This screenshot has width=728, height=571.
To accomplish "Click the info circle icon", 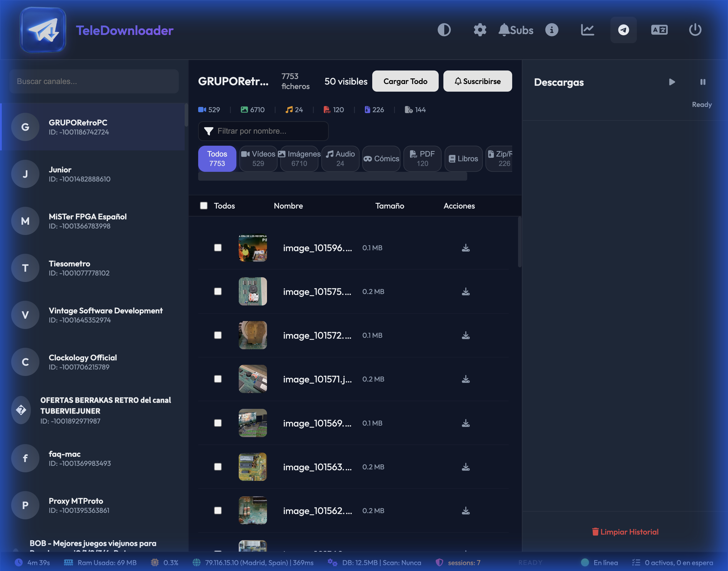I will tap(551, 30).
